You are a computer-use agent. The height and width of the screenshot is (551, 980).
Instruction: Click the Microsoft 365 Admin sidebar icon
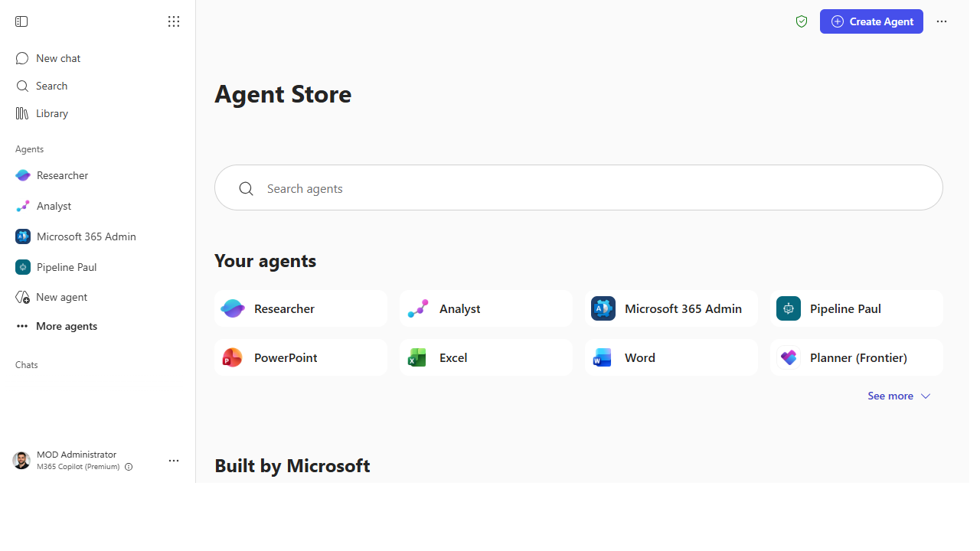[23, 236]
